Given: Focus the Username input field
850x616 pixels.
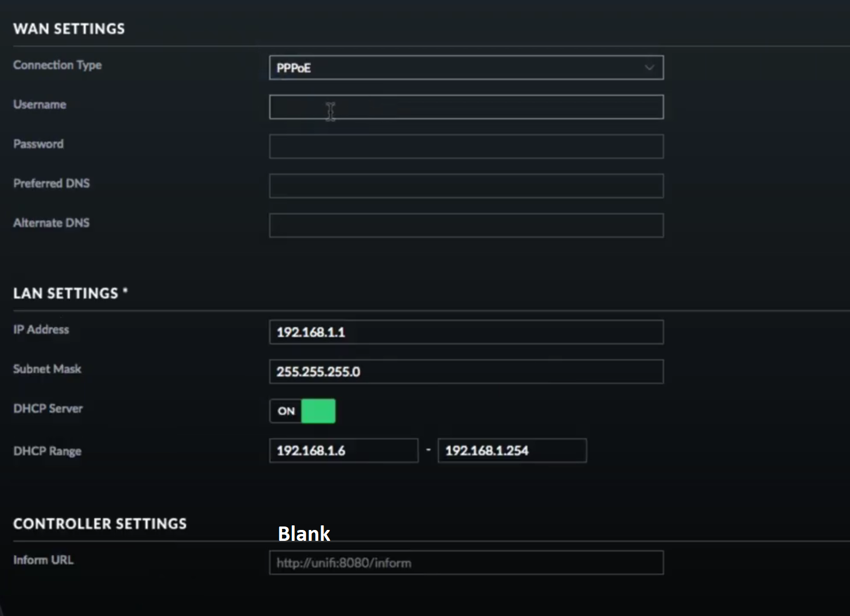Looking at the screenshot, I should tap(466, 107).
